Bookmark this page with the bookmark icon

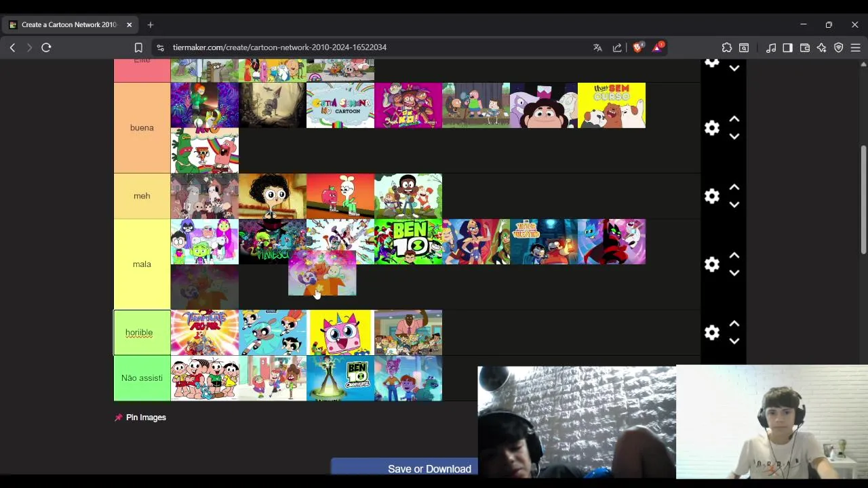coord(138,47)
